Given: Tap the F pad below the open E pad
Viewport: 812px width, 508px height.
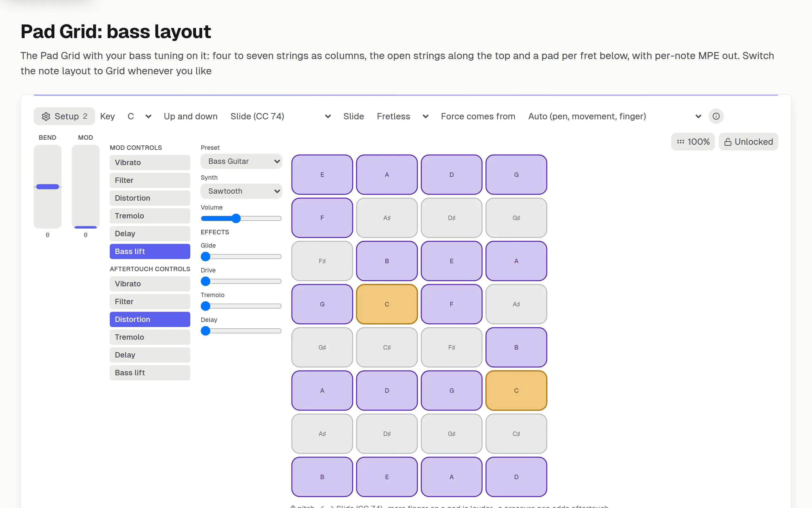Looking at the screenshot, I should (322, 218).
